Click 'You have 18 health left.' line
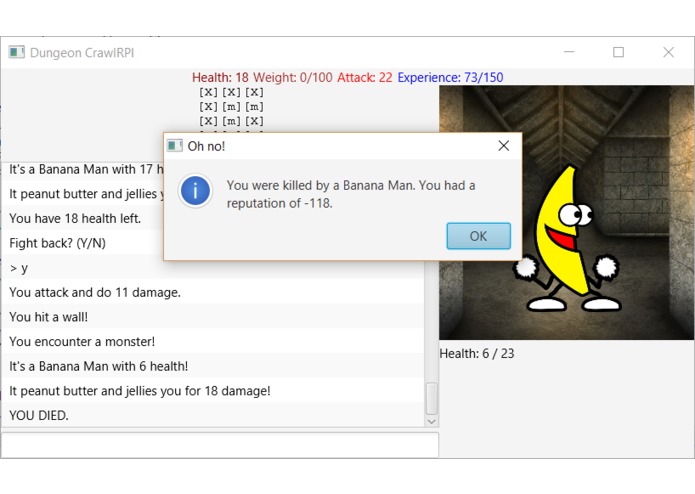 (x=75, y=218)
